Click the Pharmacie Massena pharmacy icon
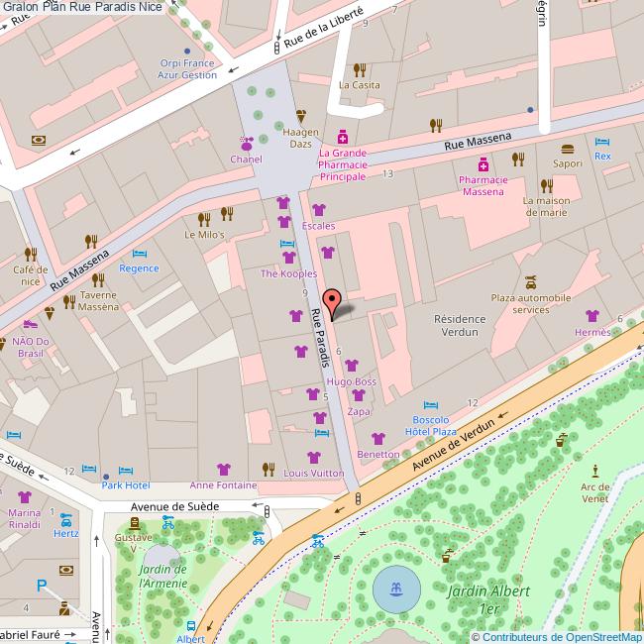Screen dimensions: 644x644 (483, 163)
